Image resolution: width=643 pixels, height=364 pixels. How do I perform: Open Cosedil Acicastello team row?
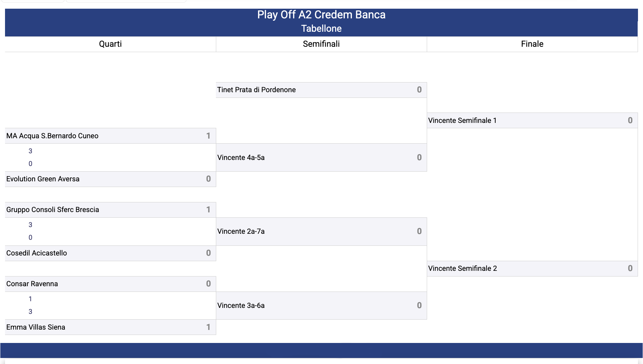click(110, 253)
